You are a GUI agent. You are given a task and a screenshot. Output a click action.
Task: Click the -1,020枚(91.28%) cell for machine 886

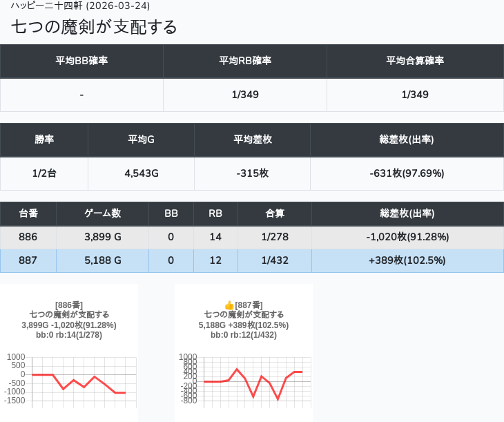pyautogui.click(x=407, y=237)
